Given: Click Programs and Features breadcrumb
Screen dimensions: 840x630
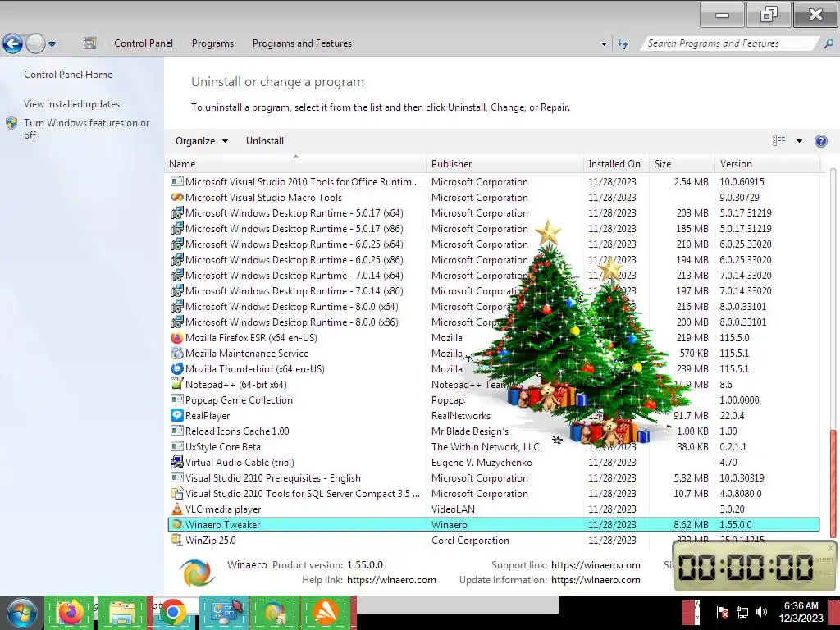Looking at the screenshot, I should click(302, 43).
